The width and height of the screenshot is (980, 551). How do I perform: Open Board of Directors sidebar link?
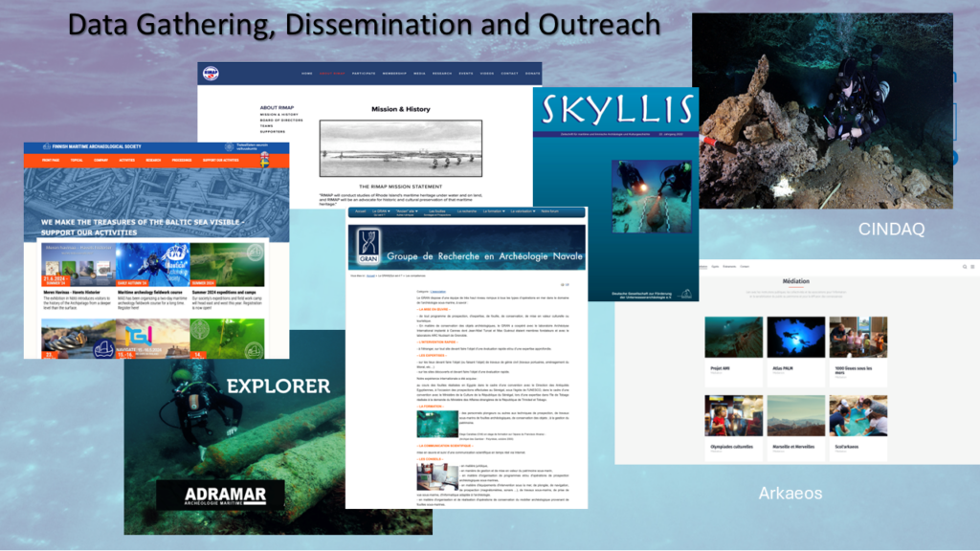[x=281, y=121]
